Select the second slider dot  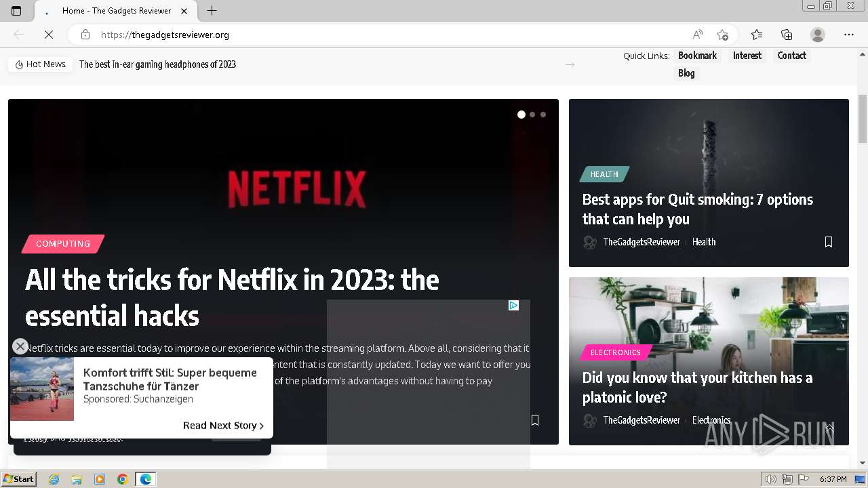tap(532, 115)
